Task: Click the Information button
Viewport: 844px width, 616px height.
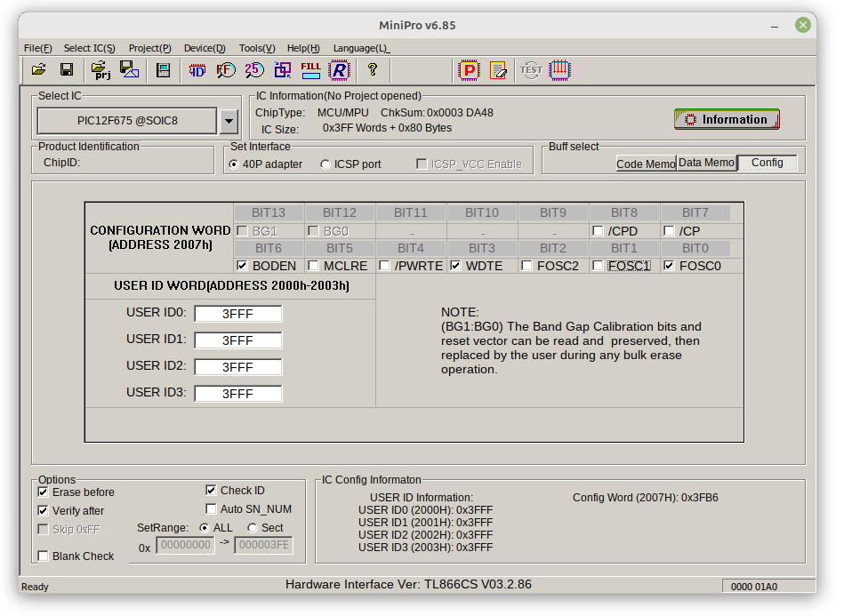Action: pos(727,119)
